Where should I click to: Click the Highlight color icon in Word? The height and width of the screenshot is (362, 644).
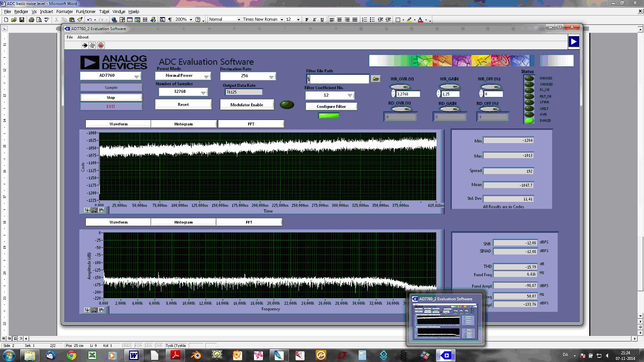point(409,20)
